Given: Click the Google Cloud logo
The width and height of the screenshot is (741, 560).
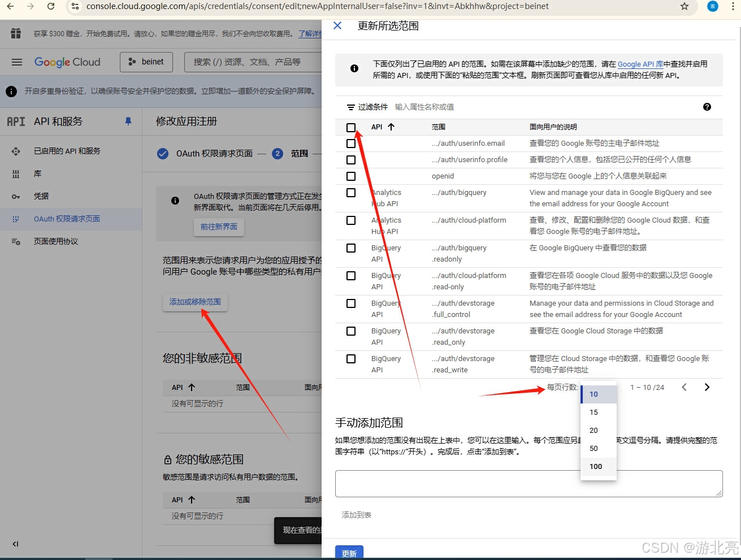Looking at the screenshot, I should pyautogui.click(x=67, y=62).
